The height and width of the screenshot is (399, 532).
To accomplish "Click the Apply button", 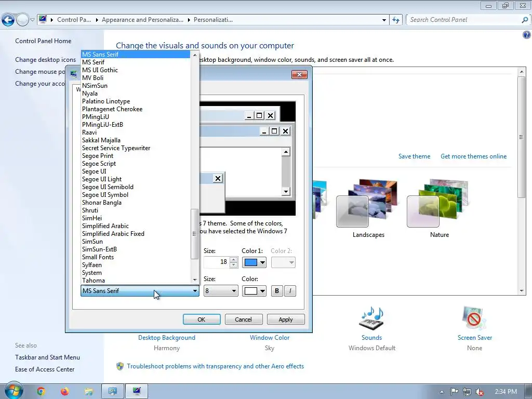I will [286, 320].
